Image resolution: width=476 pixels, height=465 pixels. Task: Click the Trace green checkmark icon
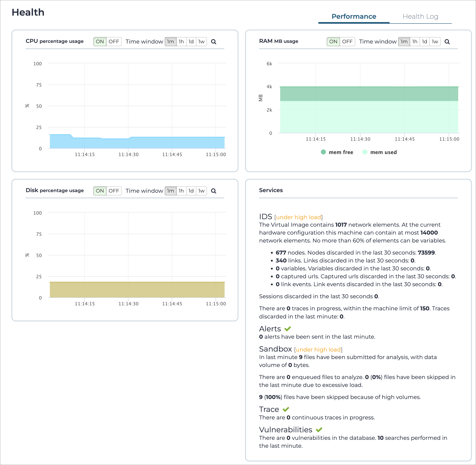(286, 409)
